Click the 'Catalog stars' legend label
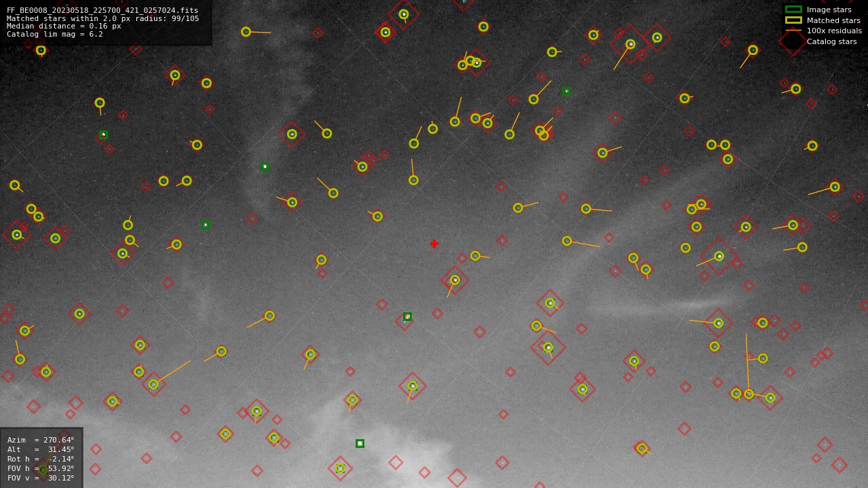Viewport: 868px width, 488px height. click(831, 41)
